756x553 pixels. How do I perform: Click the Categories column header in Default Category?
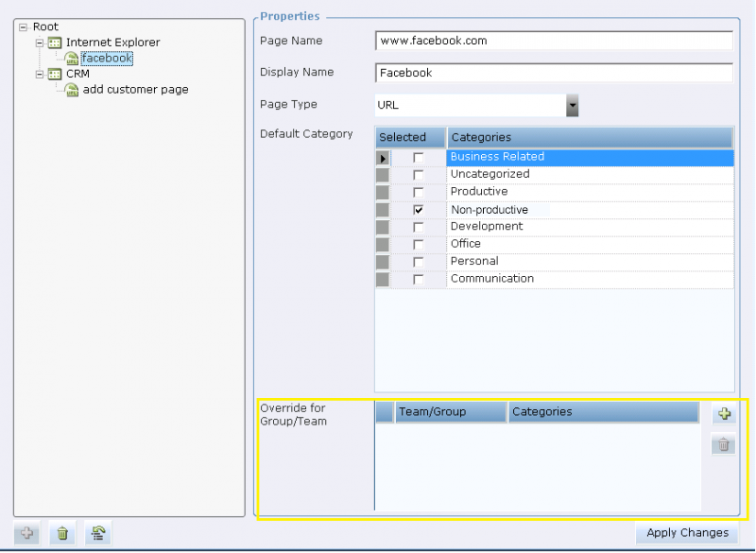point(590,137)
